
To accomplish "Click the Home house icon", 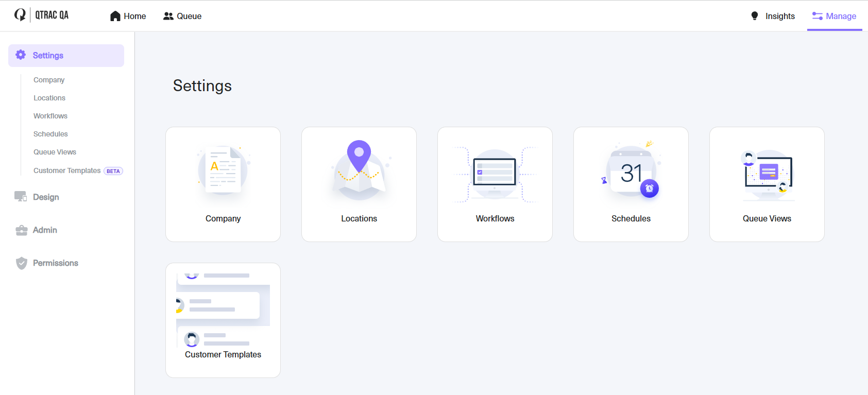I will (115, 16).
